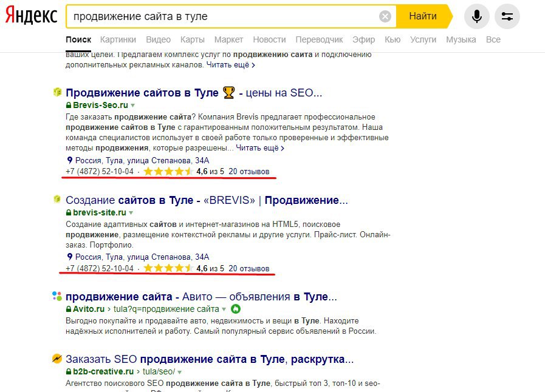
Task: Click the map pin icon in the Brevis-Seo result
Action: (x=69, y=160)
